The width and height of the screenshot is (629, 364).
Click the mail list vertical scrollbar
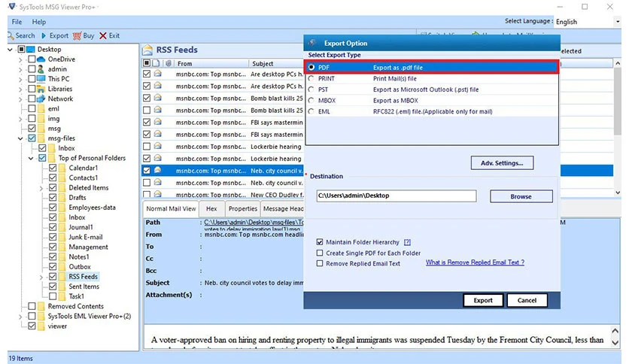pyautogui.click(x=618, y=102)
